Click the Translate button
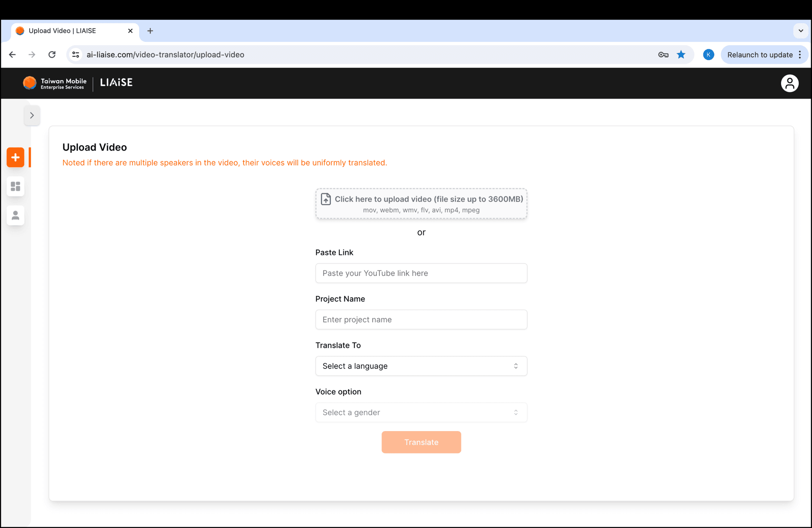 click(421, 442)
